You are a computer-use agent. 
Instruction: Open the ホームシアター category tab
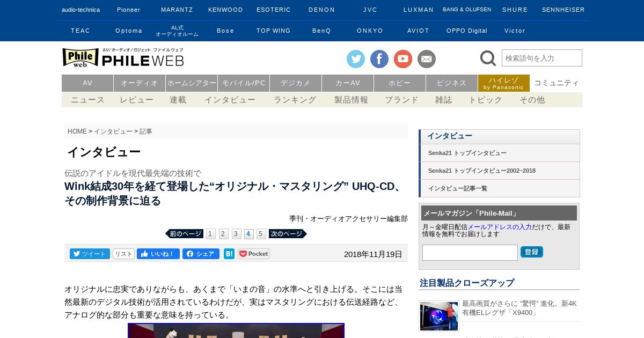point(192,83)
